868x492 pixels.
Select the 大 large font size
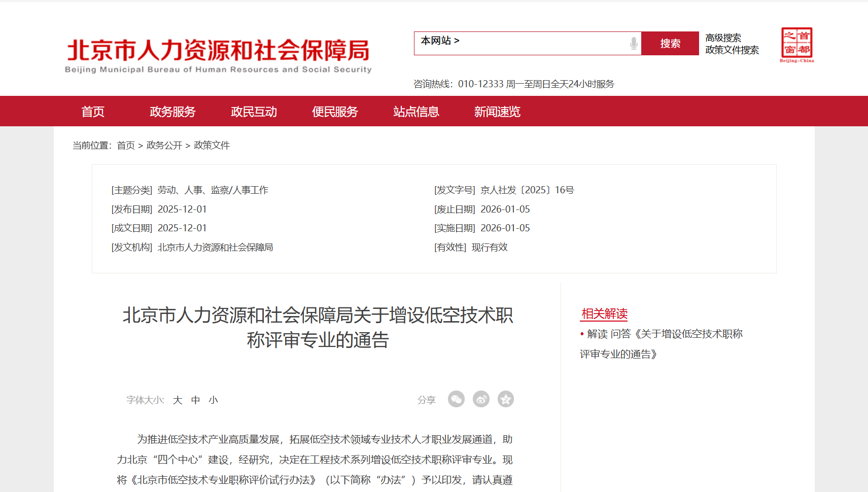[178, 400]
